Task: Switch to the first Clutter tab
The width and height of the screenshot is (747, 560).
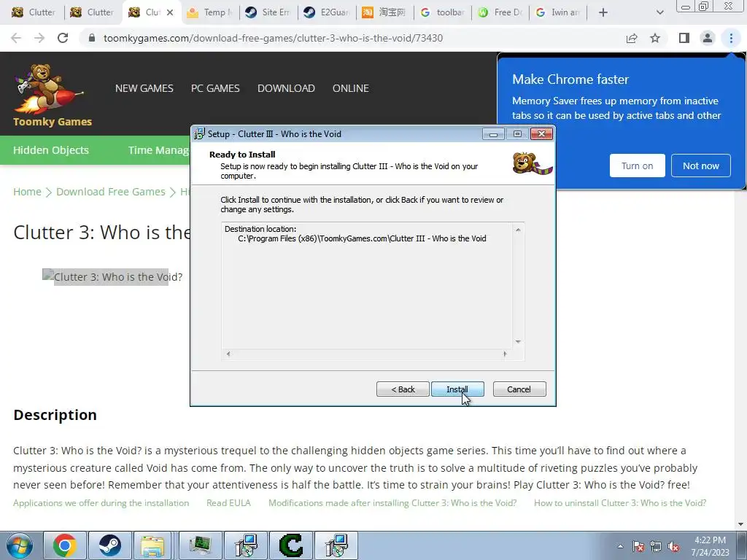Action: click(34, 12)
